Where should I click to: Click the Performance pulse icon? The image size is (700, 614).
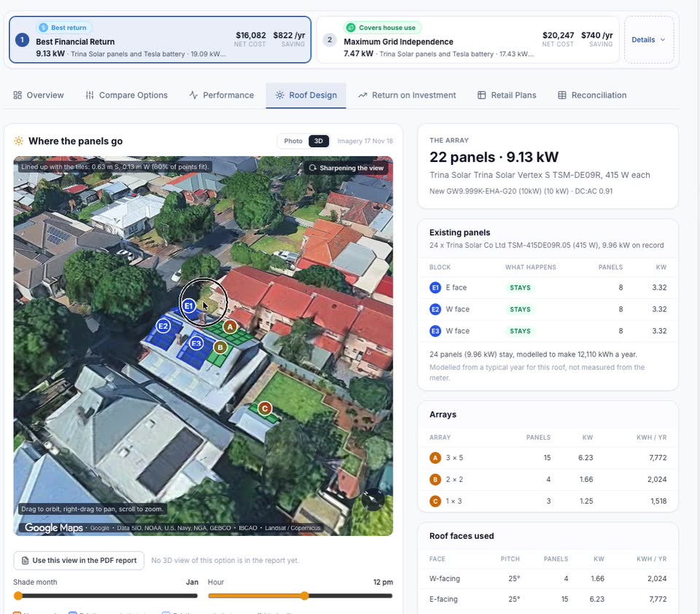[x=193, y=95]
